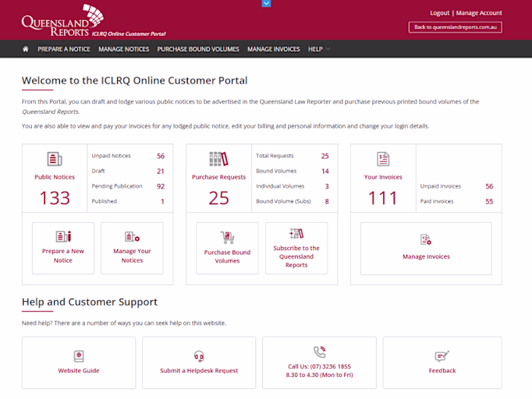Open the Feedback label
This screenshot has height=399, width=532.
coord(442,371)
